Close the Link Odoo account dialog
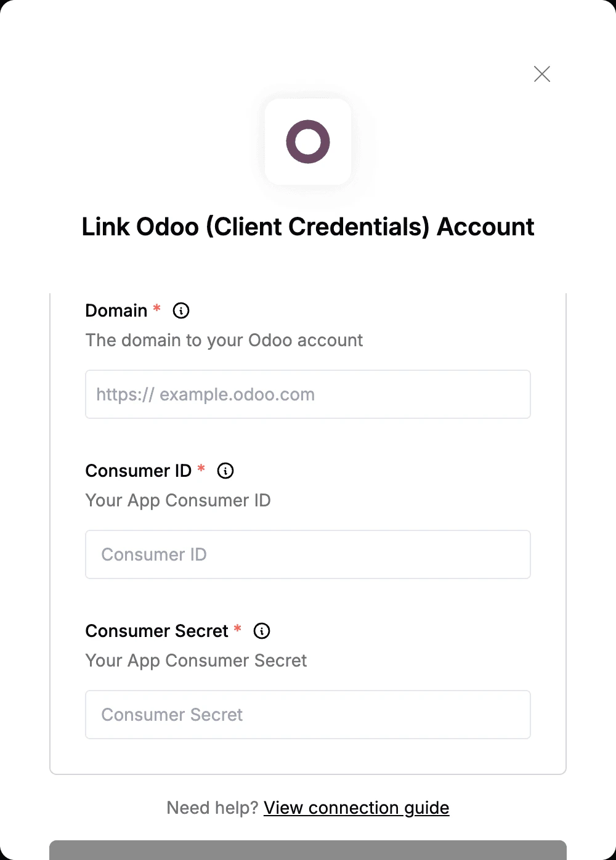 point(541,74)
